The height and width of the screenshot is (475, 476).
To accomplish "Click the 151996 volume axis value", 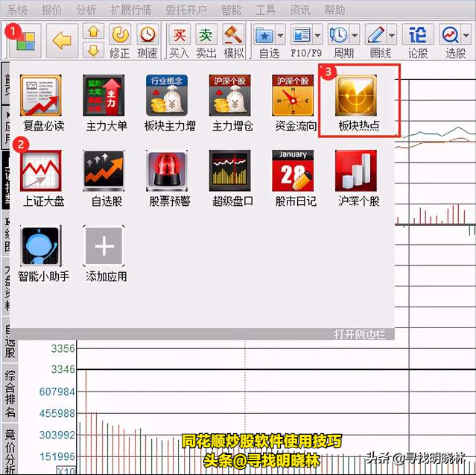I will click(57, 456).
